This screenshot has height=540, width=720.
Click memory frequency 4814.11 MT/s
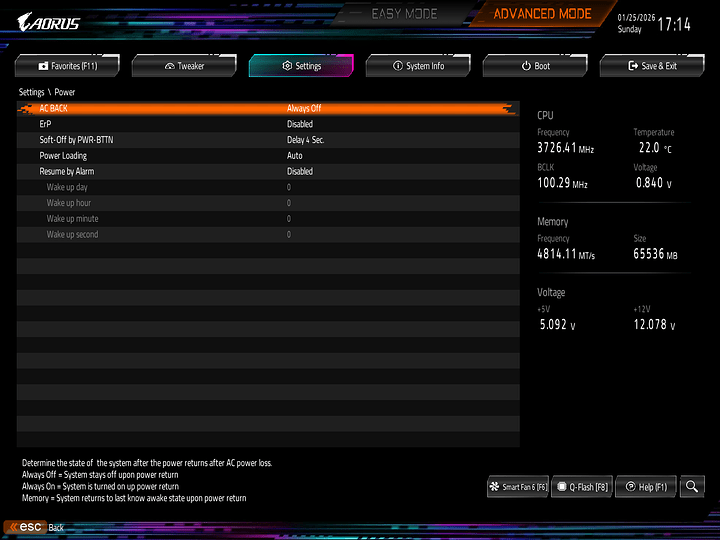(566, 254)
